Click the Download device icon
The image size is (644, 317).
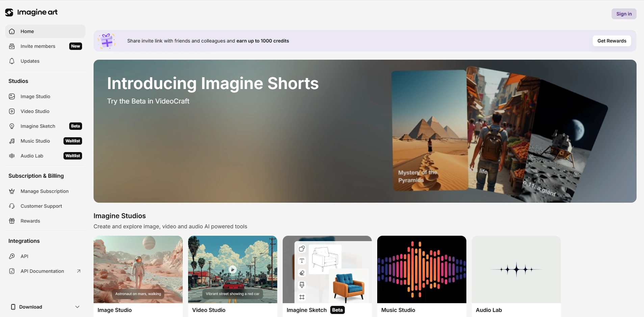tap(13, 307)
